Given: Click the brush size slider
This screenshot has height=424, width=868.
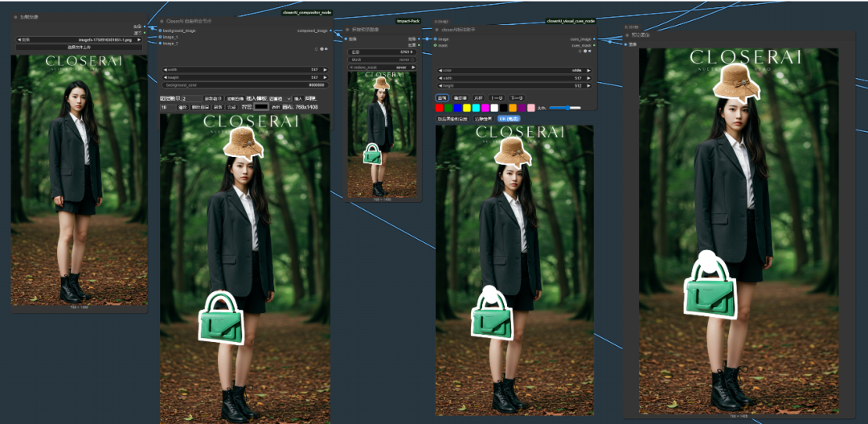Looking at the screenshot, I should (x=565, y=108).
